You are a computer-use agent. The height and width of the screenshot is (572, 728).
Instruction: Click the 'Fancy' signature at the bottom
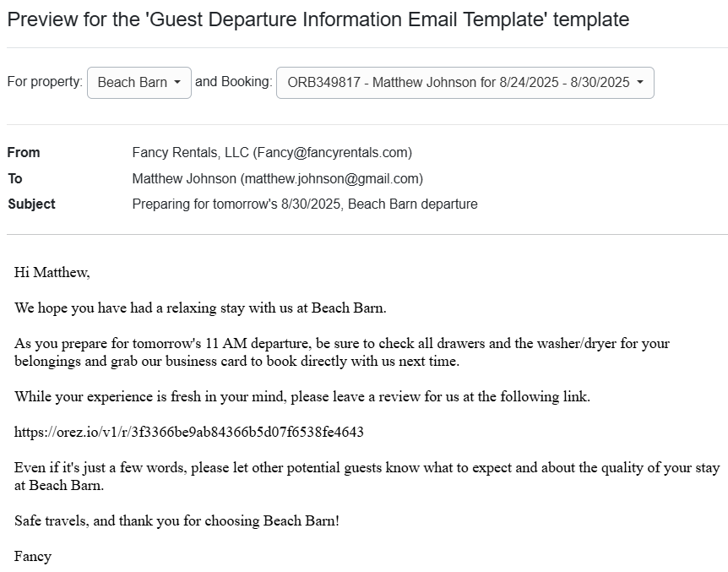click(x=33, y=557)
